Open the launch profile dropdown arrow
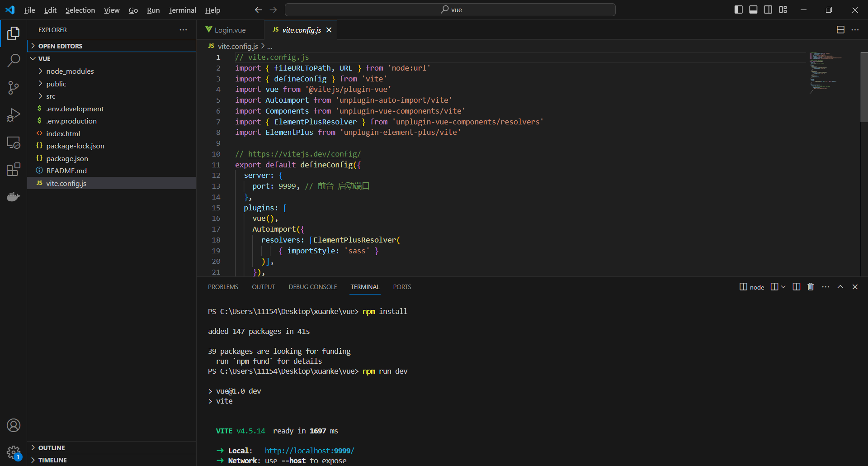The image size is (868, 466). click(783, 287)
